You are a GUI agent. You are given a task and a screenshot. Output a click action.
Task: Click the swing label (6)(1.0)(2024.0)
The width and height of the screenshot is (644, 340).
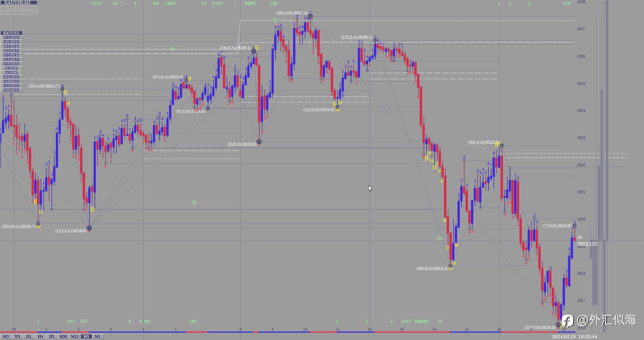click(190, 111)
